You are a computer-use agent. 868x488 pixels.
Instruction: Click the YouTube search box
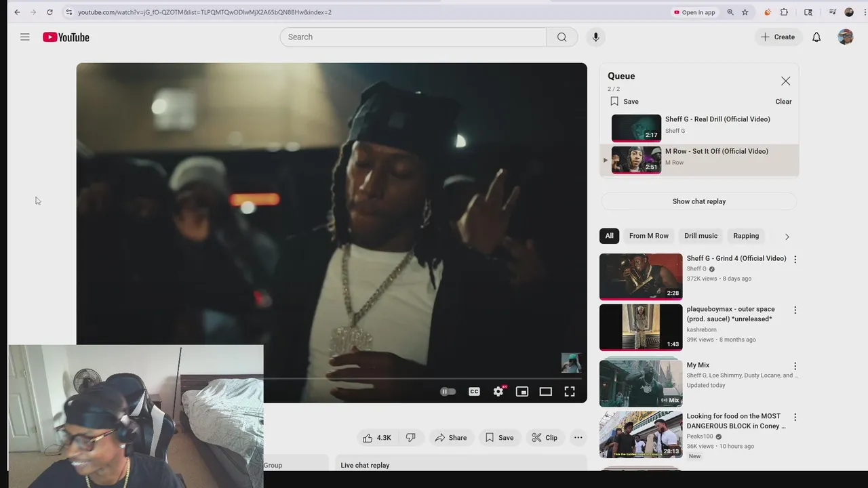[413, 37]
